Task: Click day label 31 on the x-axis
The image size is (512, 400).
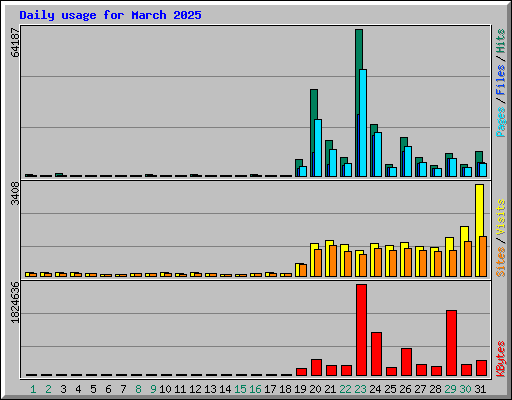Action: tap(480, 389)
